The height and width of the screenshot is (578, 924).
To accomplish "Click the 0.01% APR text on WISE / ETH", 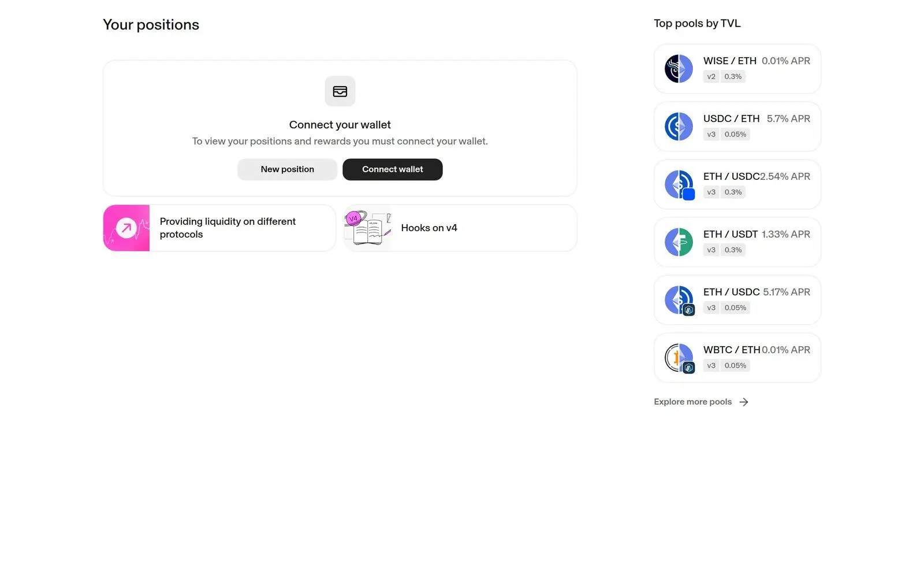I will point(785,61).
